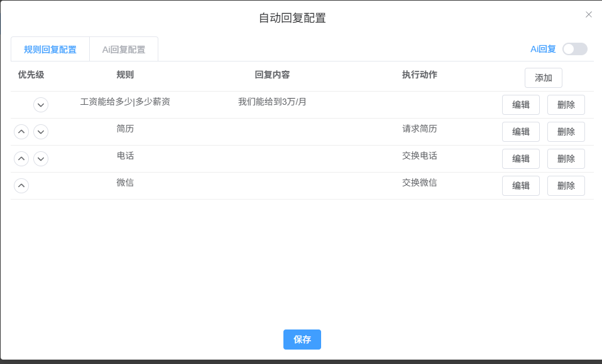Open the Ai回复配置 tab
The height and width of the screenshot is (364, 602).
tap(124, 50)
